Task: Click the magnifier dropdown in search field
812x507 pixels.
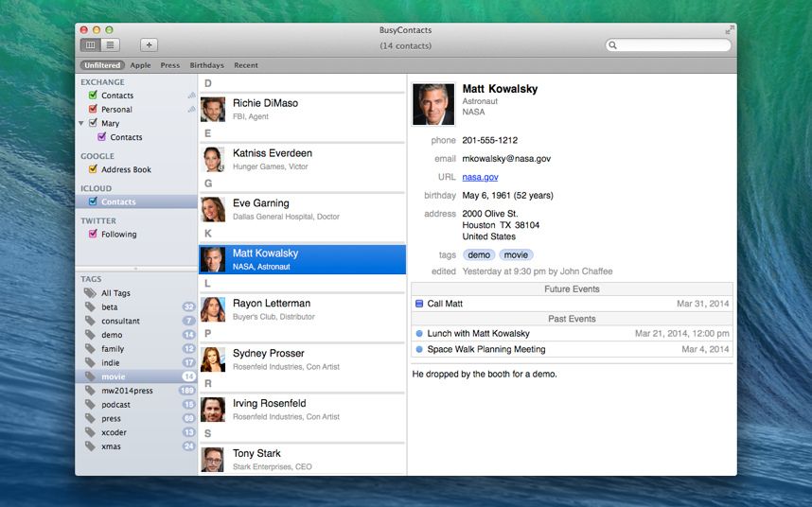Action: 614,45
